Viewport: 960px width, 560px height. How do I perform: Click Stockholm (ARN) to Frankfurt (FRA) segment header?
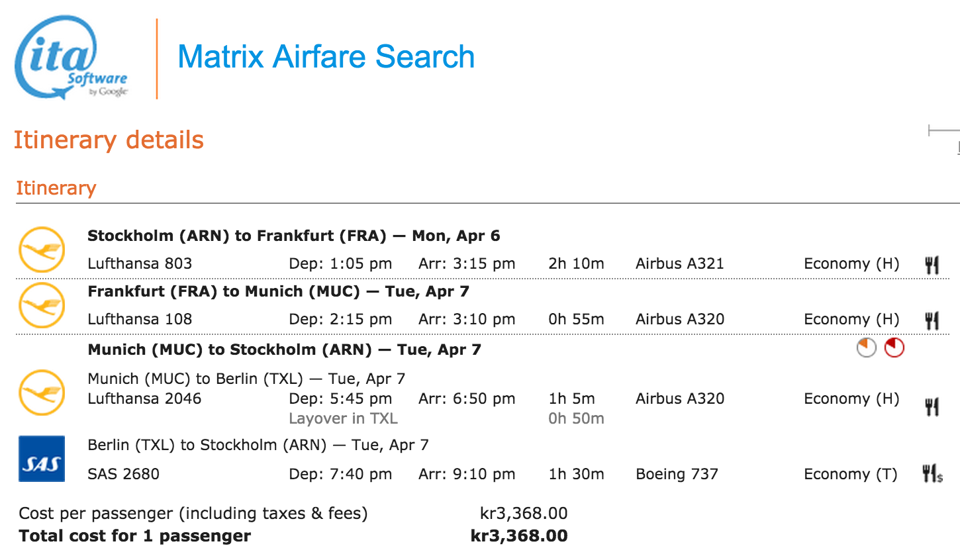click(293, 236)
